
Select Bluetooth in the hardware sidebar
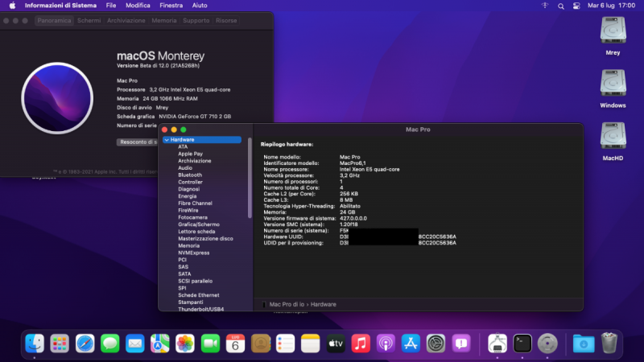[190, 175]
